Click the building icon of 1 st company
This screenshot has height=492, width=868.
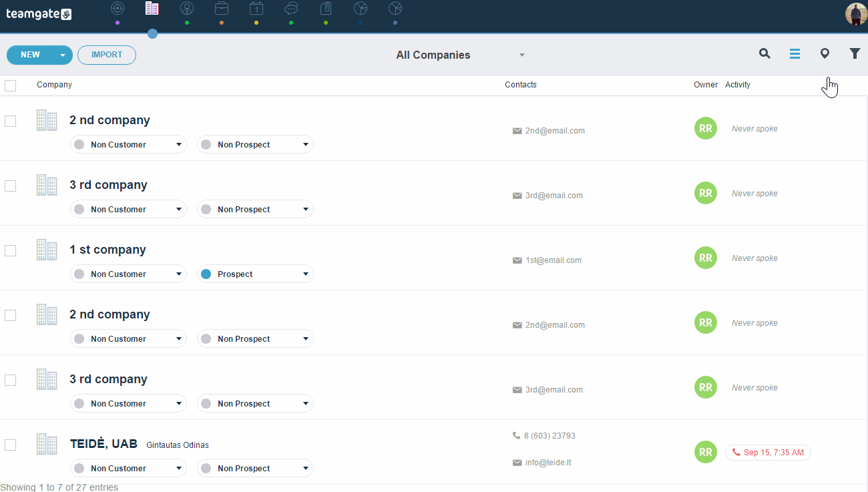[x=47, y=250]
